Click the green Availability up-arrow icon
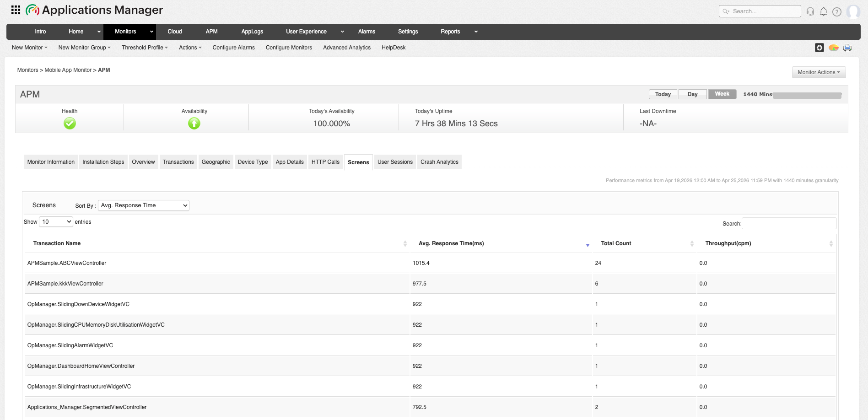The height and width of the screenshot is (420, 868). coord(194,124)
